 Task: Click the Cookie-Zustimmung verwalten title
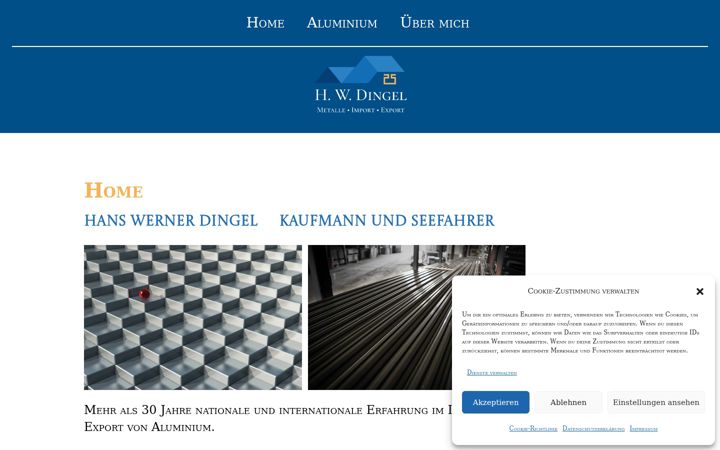583,291
